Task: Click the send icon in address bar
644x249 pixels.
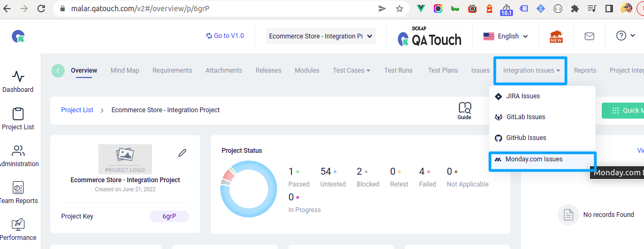Action: 382,9
